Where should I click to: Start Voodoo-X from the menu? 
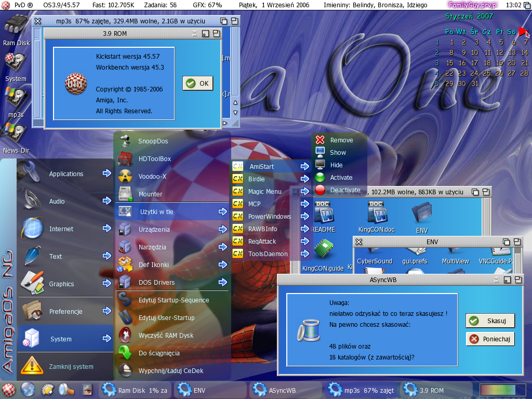(x=172, y=177)
